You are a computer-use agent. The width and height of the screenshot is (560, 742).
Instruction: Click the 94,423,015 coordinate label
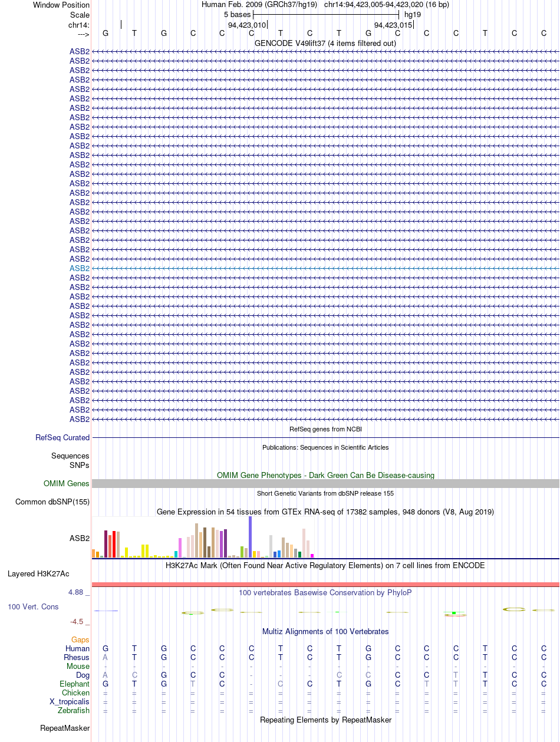coord(393,25)
